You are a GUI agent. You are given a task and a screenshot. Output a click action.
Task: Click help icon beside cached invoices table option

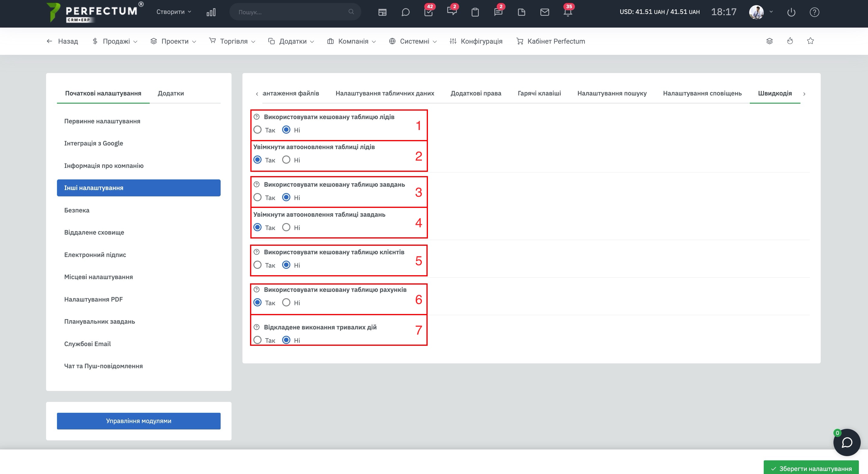tap(256, 290)
